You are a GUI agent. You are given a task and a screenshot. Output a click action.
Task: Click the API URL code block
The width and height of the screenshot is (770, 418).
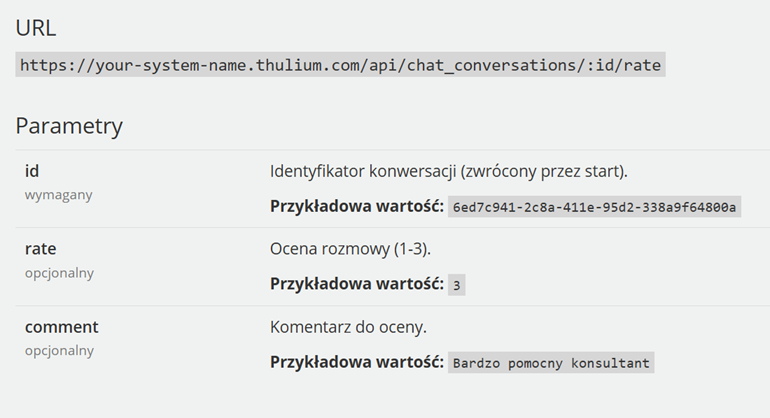[x=340, y=65]
